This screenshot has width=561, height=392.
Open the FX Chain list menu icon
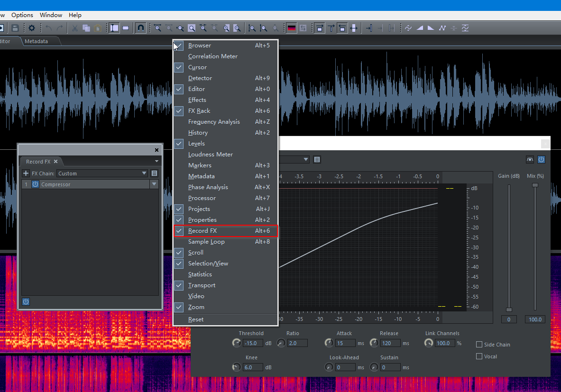click(154, 173)
